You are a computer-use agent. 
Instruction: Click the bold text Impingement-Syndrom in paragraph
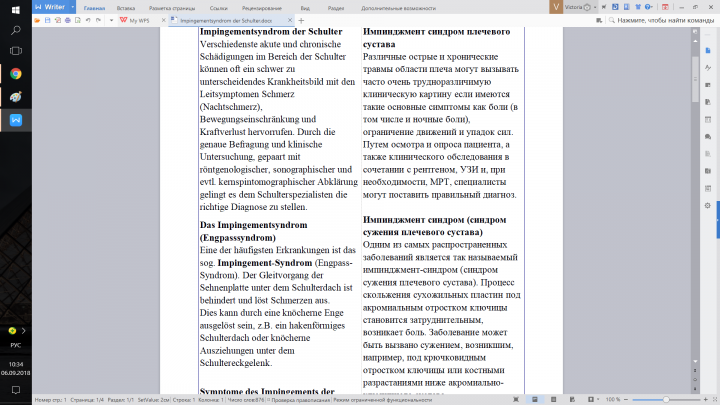264,263
